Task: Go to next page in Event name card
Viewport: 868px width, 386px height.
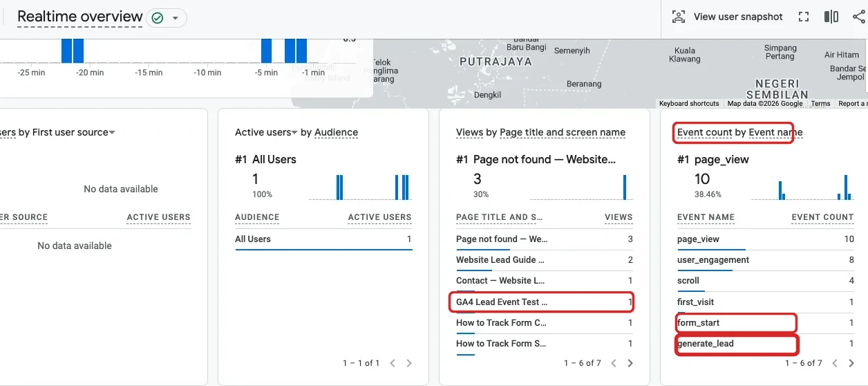Action: pyautogui.click(x=851, y=363)
